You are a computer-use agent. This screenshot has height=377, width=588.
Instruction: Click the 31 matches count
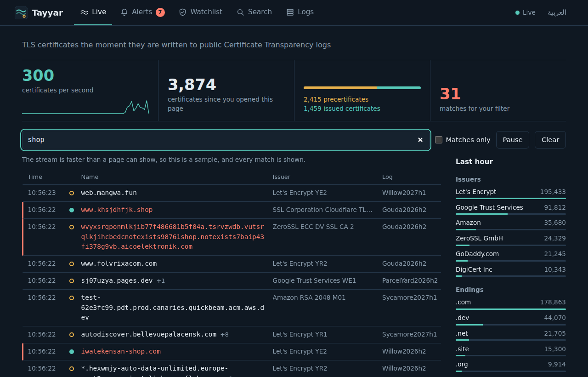click(450, 94)
